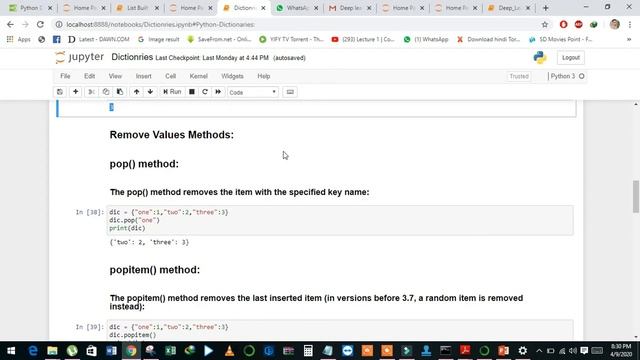
Task: Open the Insert menu
Action: click(143, 76)
